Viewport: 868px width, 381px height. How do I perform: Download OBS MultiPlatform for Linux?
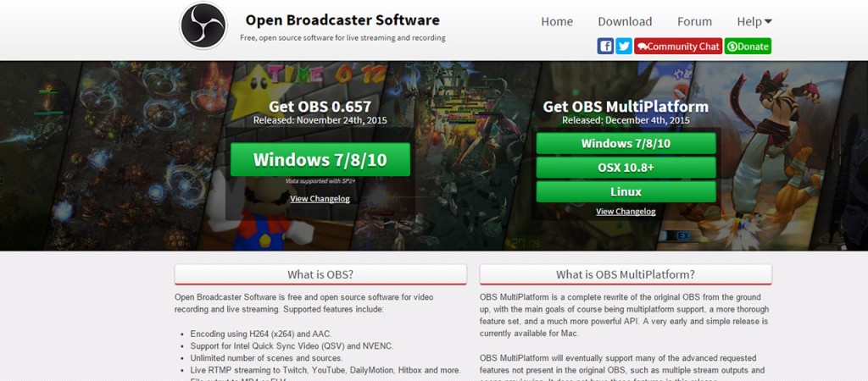pyautogui.click(x=626, y=192)
